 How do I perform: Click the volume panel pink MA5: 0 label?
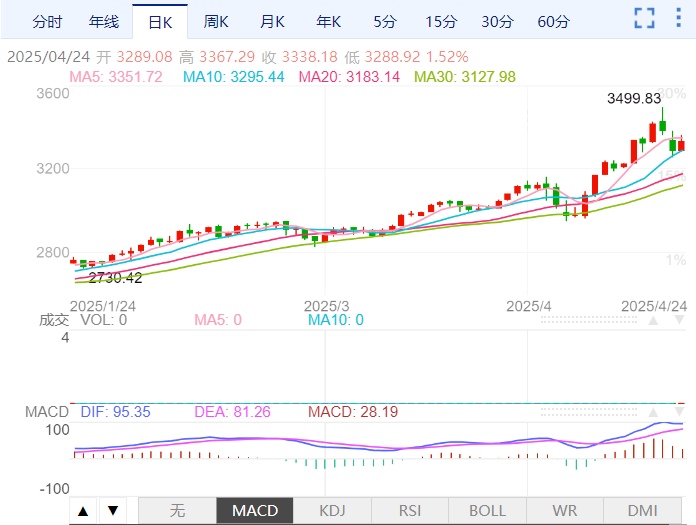click(218, 320)
